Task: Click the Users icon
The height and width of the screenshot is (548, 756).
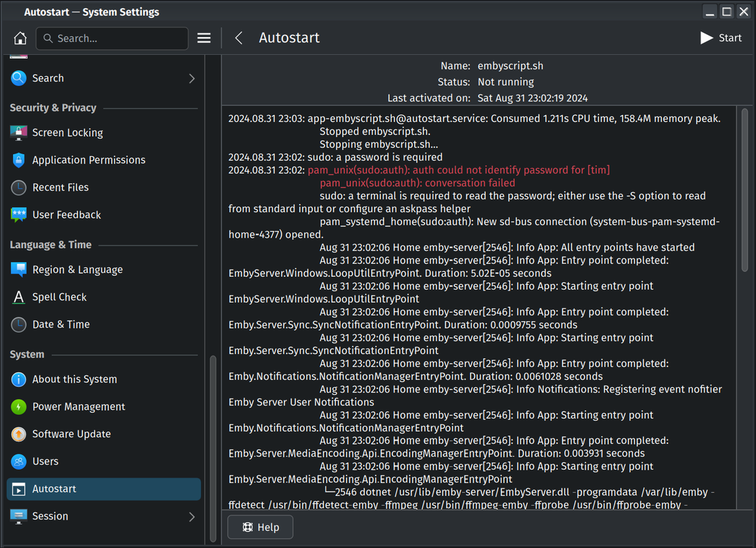Action: click(x=18, y=462)
